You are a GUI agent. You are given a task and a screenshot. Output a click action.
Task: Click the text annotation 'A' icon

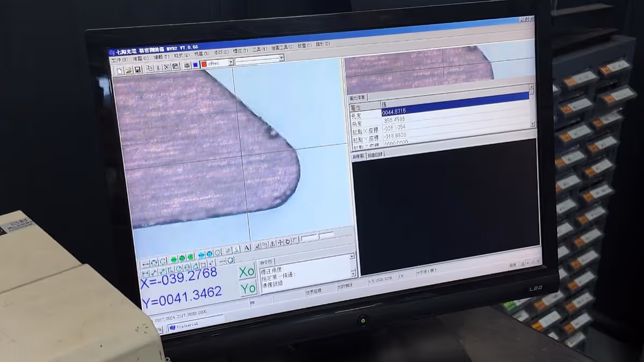(x=246, y=248)
